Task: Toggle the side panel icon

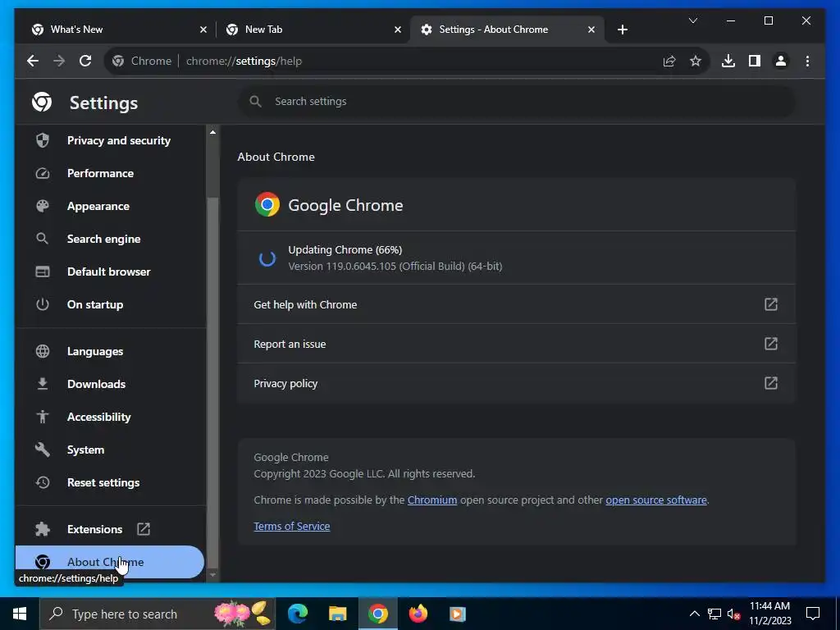Action: pos(755,61)
